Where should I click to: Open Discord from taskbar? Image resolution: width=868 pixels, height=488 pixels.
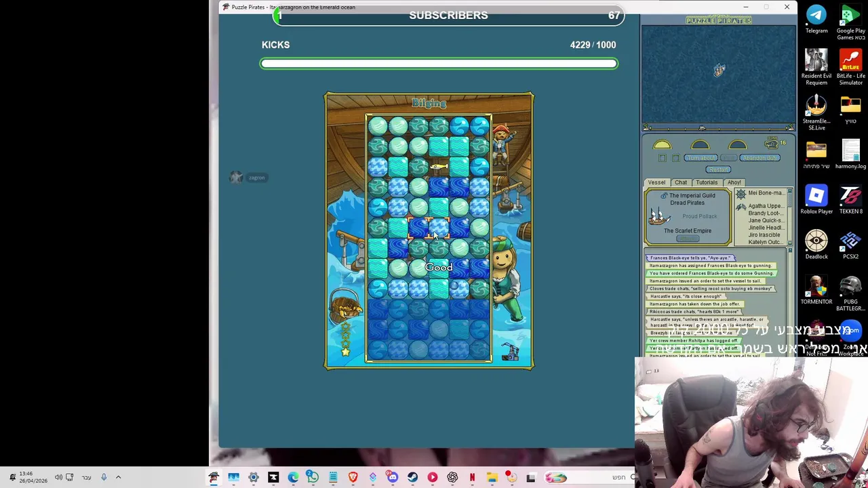coord(393,477)
